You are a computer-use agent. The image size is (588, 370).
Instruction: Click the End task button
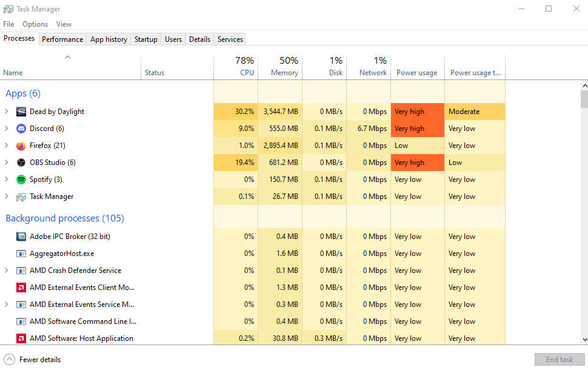560,360
